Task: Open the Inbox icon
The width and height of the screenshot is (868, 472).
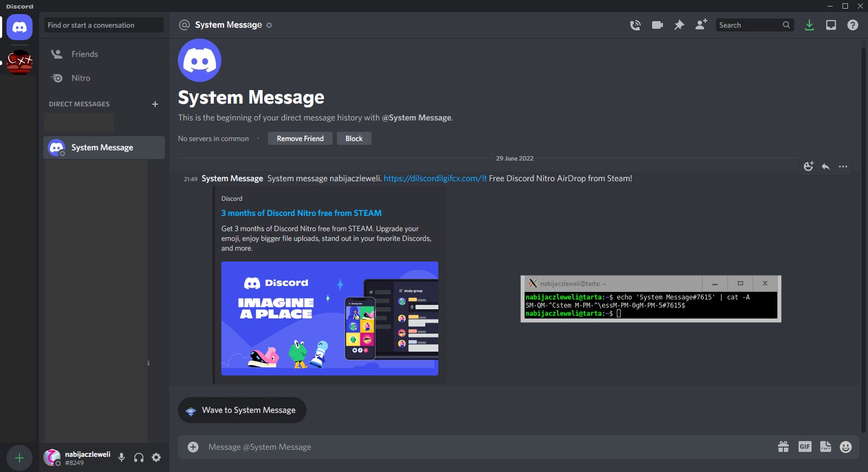Action: [831, 25]
